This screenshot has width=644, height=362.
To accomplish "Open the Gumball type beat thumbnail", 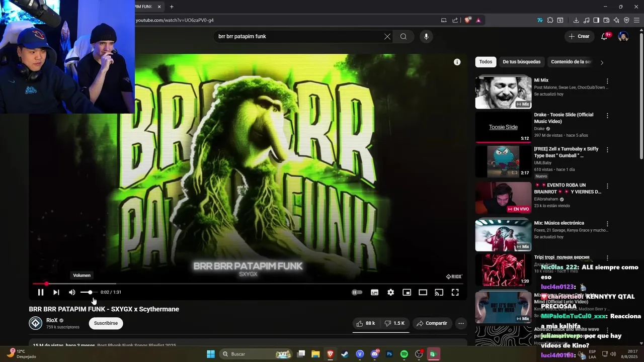I will [x=503, y=161].
